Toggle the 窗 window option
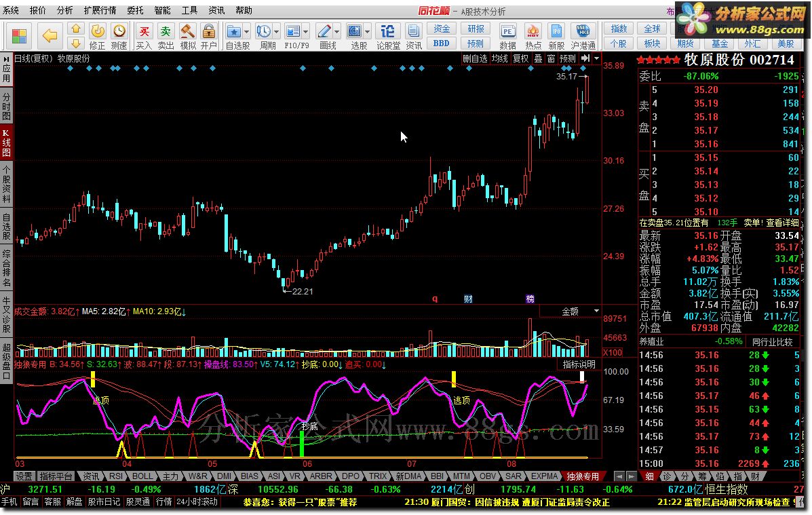The width and height of the screenshot is (812, 515). (551, 58)
